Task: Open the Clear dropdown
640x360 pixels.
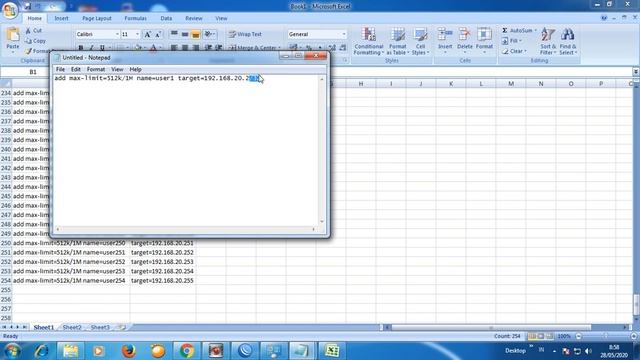Action: tap(514, 51)
